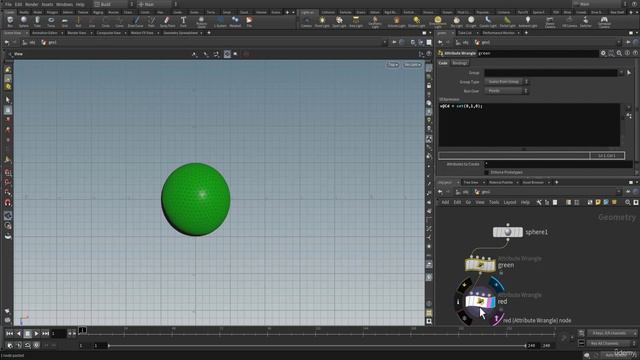This screenshot has height=360, width=640.
Task: Open the Group Type dropdown
Action: [x=506, y=82]
